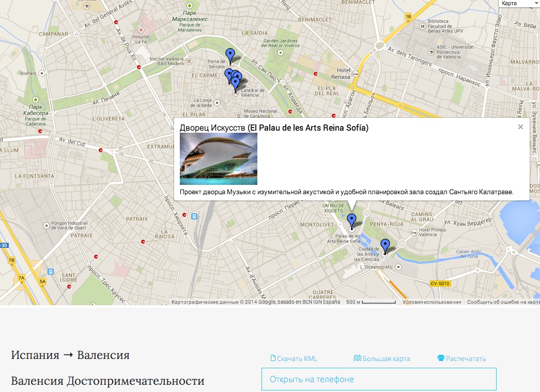Click the metro stop icon near El Pla del Real
Viewport: 540px width, 392px height.
315,74
